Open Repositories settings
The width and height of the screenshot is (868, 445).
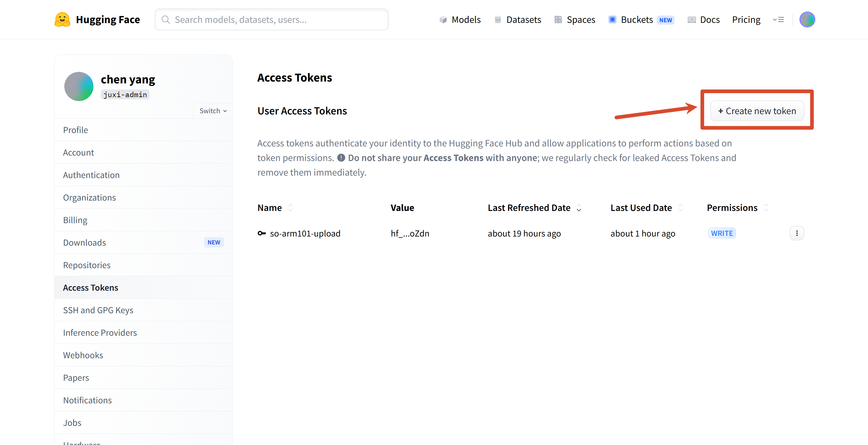(x=143, y=265)
